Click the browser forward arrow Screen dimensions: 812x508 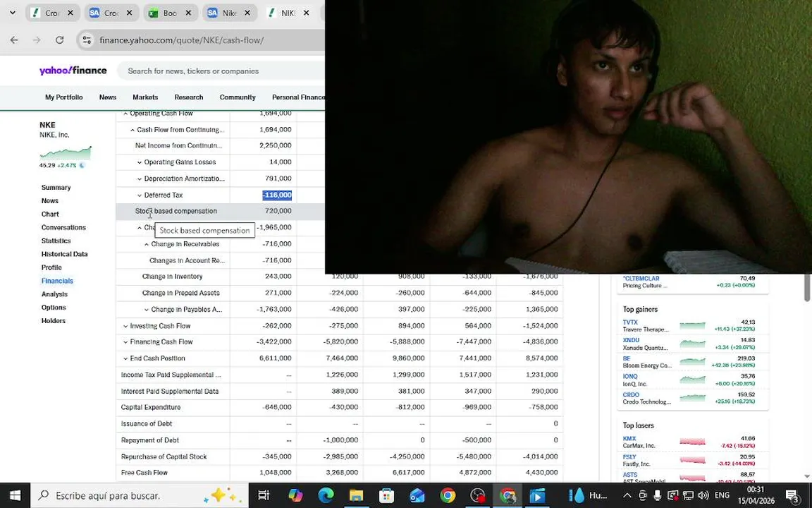[37, 40]
